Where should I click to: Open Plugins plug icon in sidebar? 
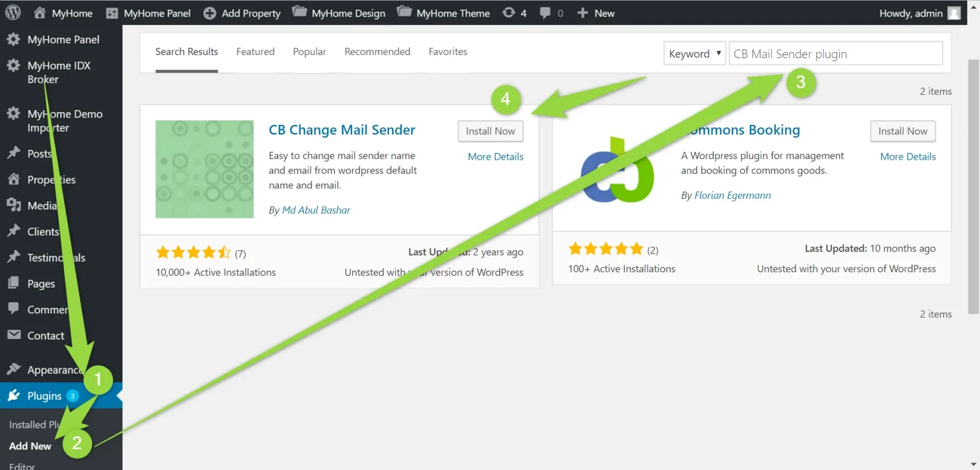pyautogui.click(x=13, y=395)
